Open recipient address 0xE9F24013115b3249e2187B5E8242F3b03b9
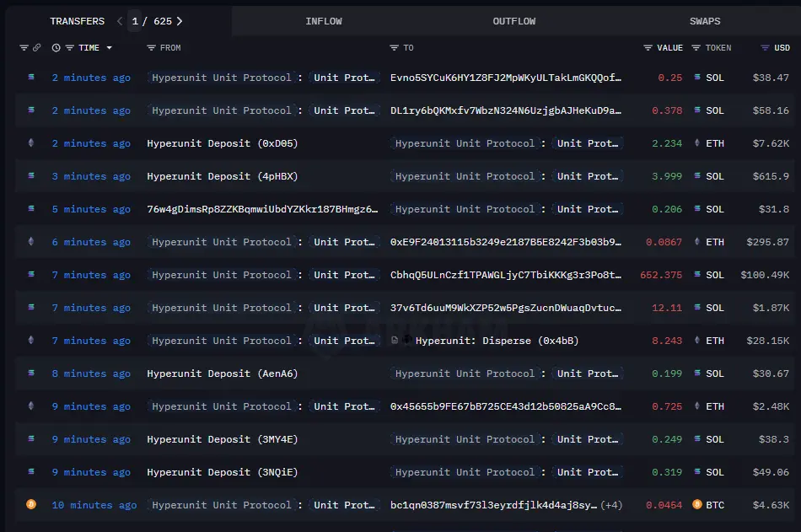This screenshot has width=801, height=532. (x=506, y=242)
